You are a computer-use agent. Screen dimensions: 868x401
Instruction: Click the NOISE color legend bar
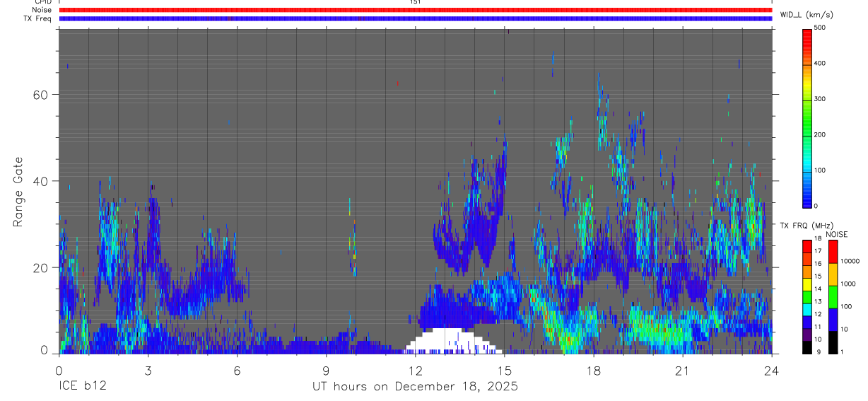tap(833, 297)
